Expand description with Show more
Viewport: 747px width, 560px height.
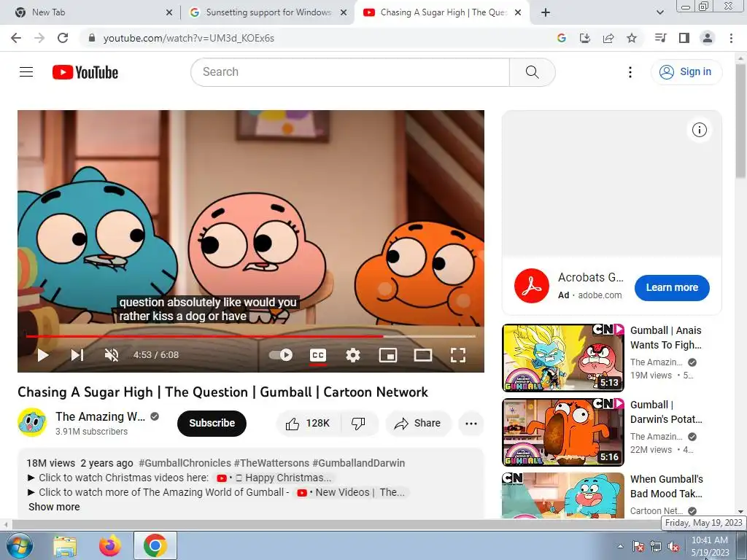click(54, 507)
